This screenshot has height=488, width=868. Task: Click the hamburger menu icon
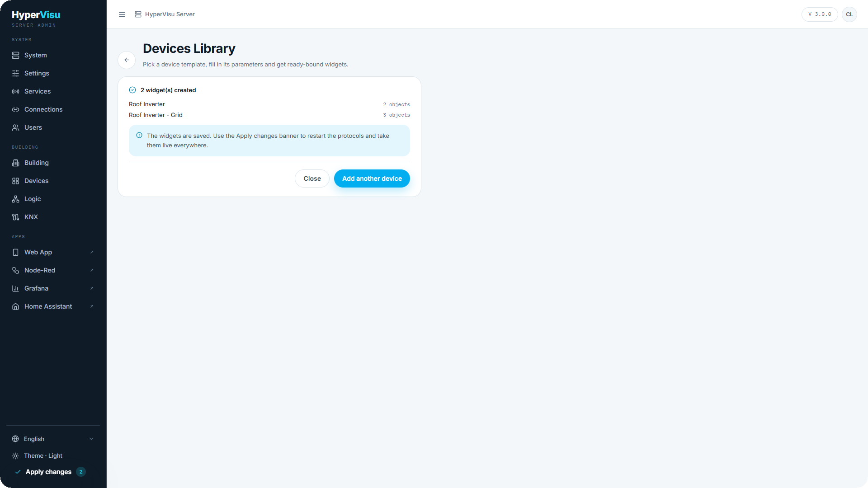(x=122, y=14)
